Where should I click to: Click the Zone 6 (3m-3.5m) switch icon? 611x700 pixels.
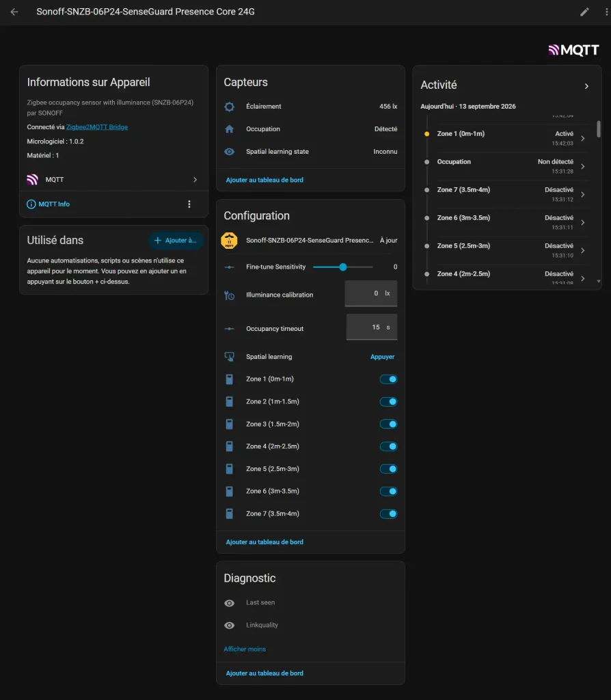point(230,491)
